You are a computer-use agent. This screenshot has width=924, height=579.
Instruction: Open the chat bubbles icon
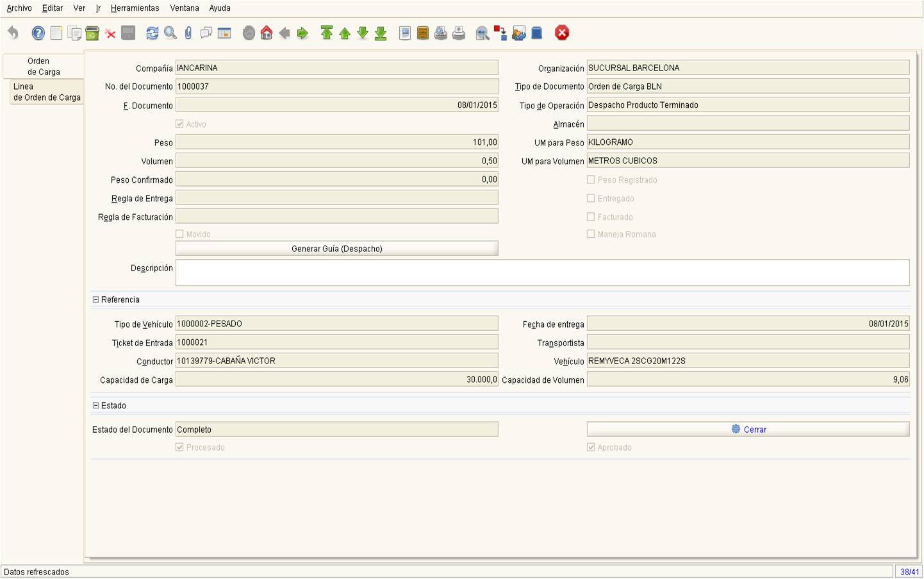tap(206, 33)
